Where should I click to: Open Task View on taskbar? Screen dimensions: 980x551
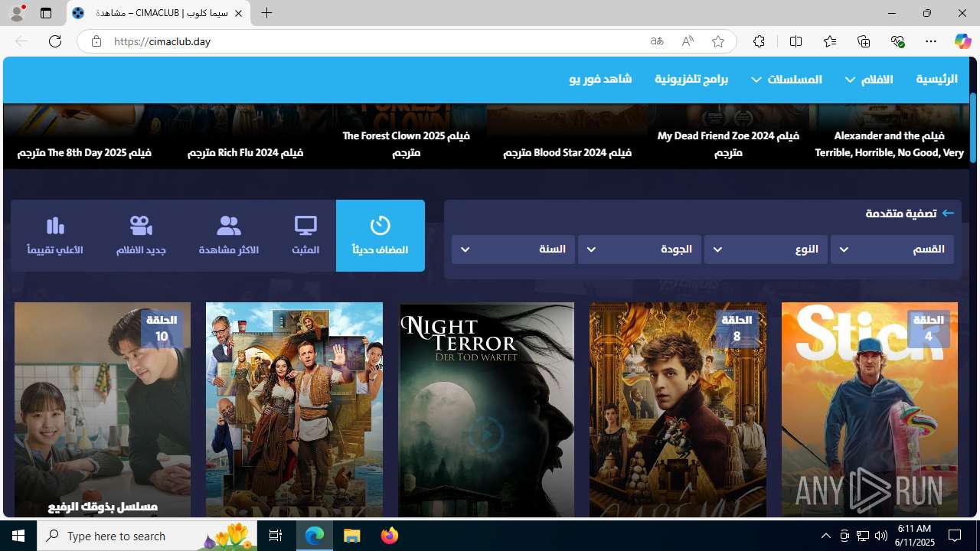click(276, 536)
